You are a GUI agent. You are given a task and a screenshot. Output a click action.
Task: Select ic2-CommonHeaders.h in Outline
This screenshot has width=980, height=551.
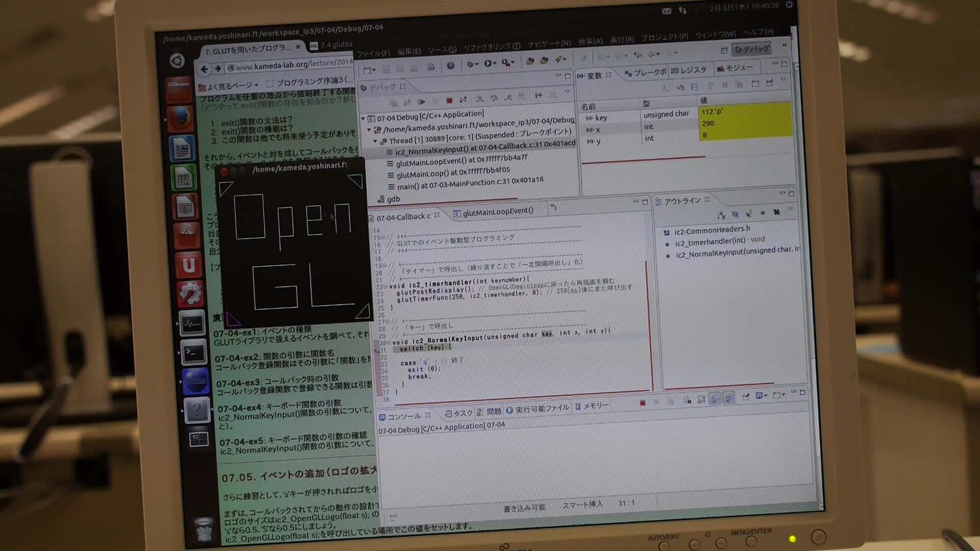click(707, 231)
